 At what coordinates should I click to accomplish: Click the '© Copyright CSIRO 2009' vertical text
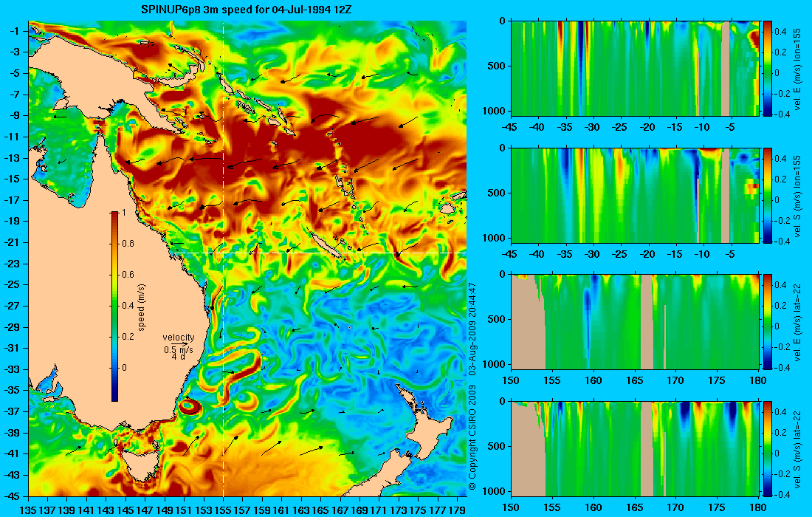point(472,436)
